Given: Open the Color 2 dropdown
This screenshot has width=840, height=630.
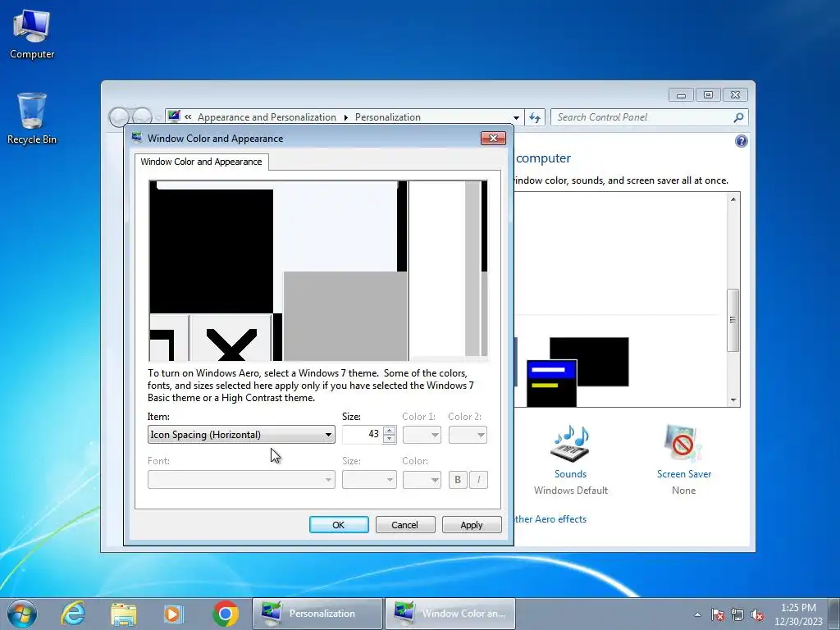Looking at the screenshot, I should [x=468, y=435].
